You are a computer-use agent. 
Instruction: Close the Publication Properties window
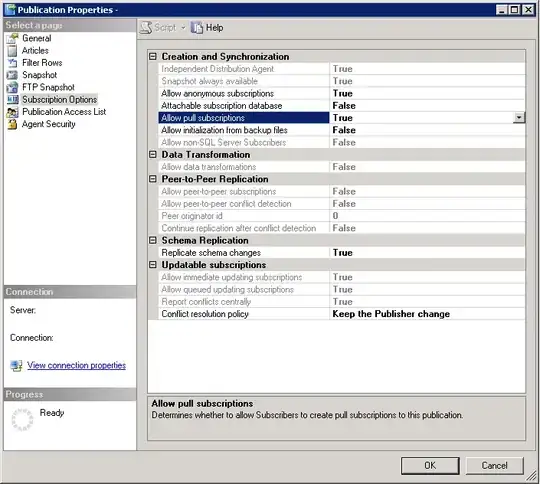click(528, 10)
